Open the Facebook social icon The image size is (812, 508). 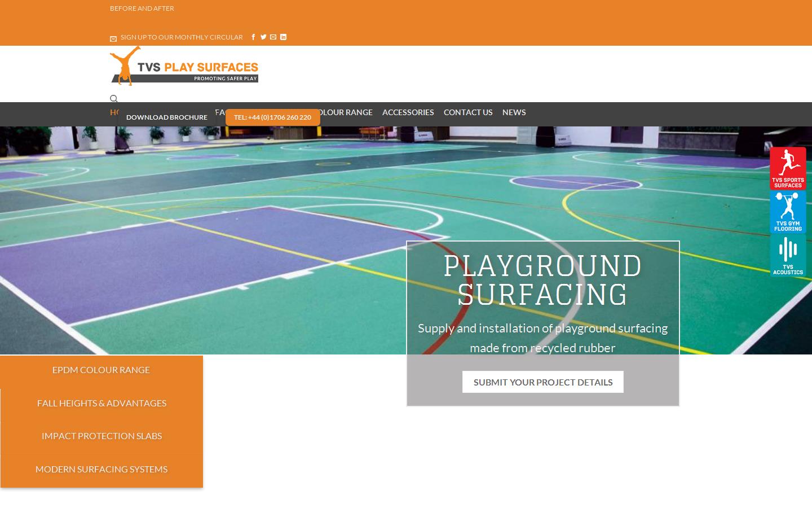tap(253, 37)
